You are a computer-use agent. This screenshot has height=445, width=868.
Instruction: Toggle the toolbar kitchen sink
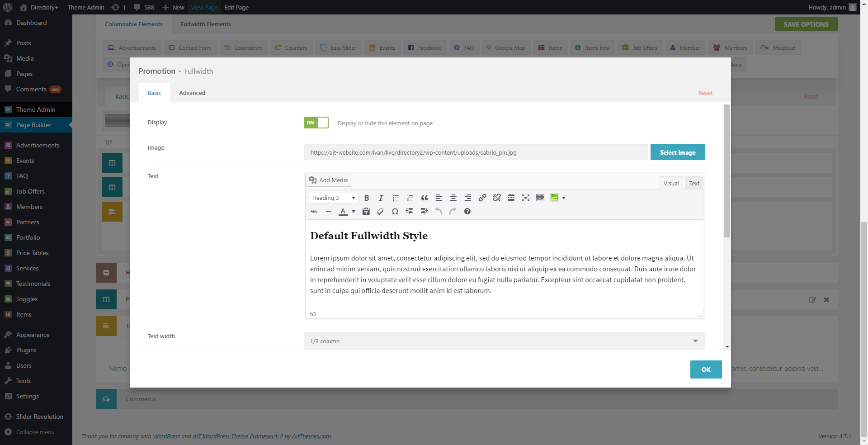coord(540,198)
